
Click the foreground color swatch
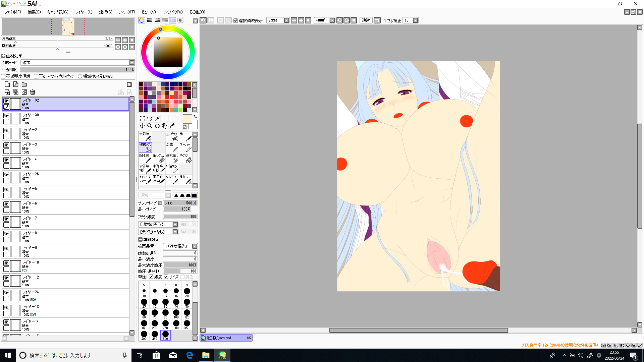pos(187,119)
